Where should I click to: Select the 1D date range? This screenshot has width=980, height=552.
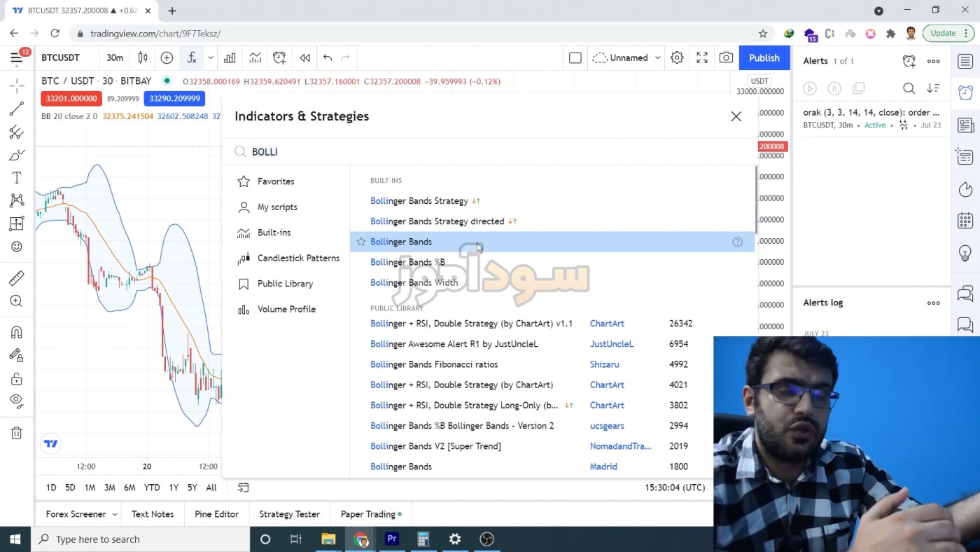(51, 488)
